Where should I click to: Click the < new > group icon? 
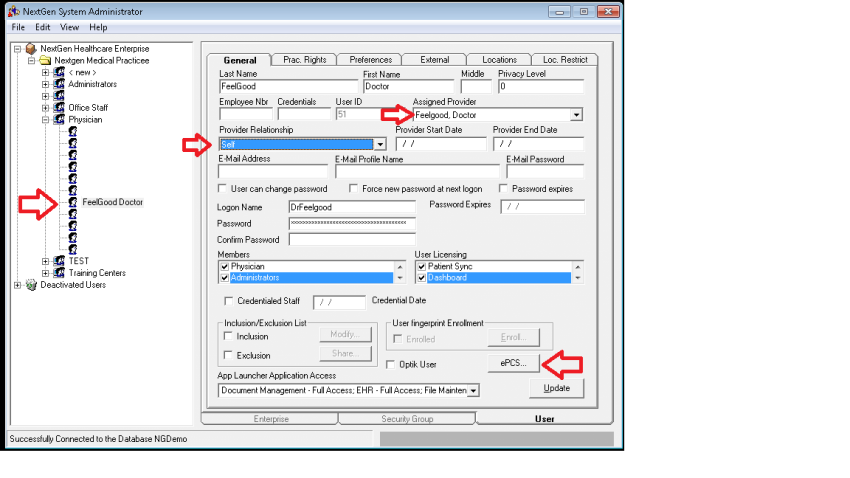[x=59, y=72]
